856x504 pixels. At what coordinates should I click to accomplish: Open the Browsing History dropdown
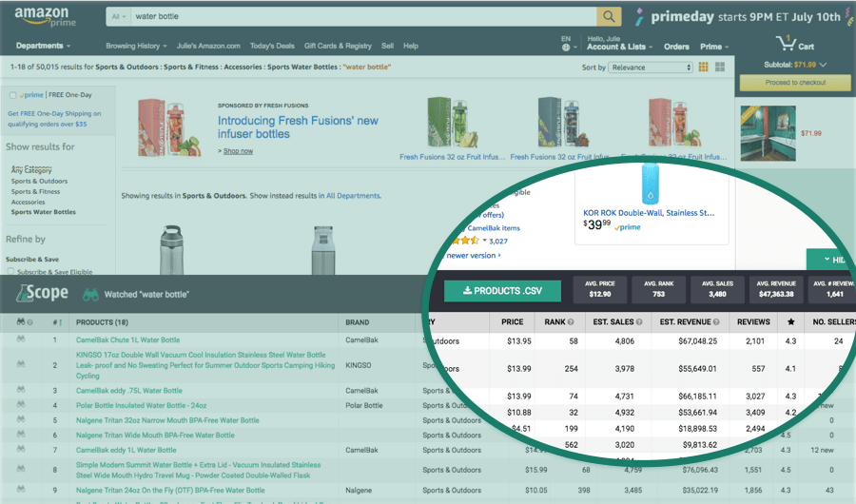click(x=136, y=46)
